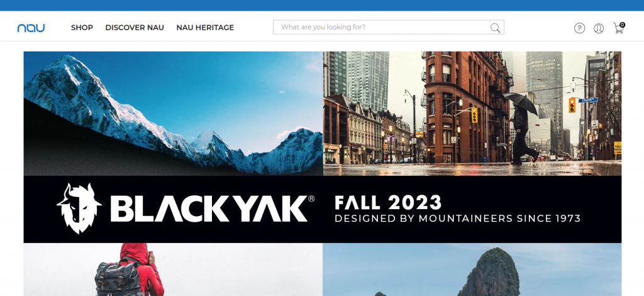
Task: Click the search magnifier icon
Action: pos(495,28)
